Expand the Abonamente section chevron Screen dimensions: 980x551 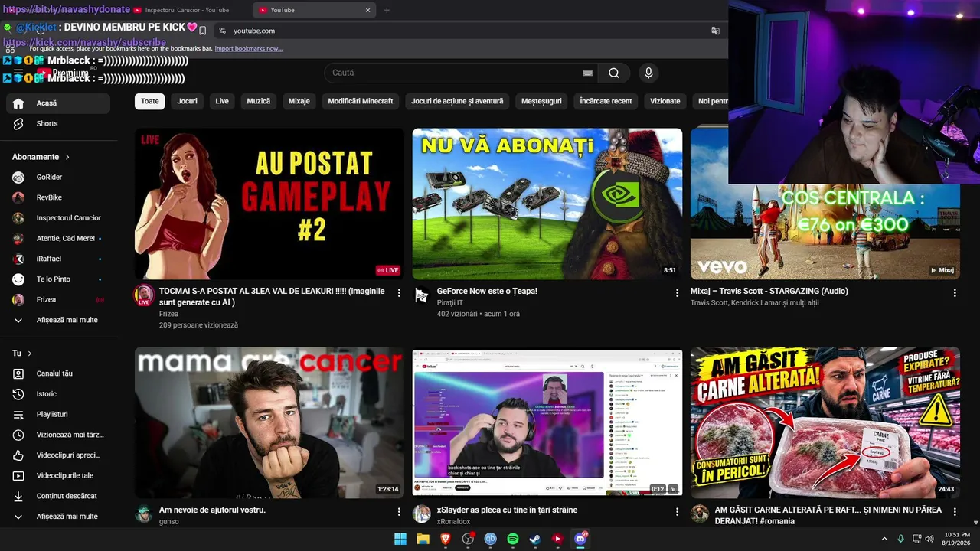click(67, 157)
